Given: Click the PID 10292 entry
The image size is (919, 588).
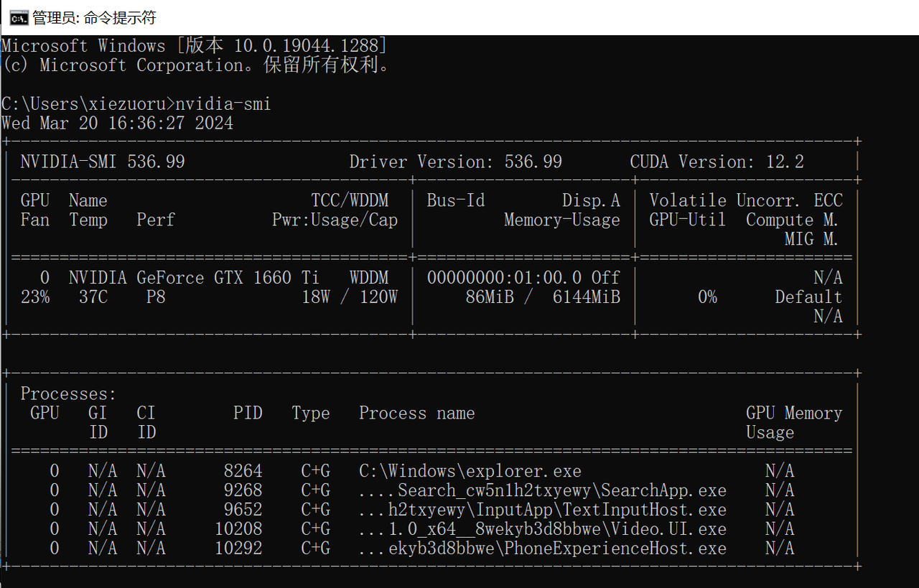Looking at the screenshot, I should [238, 549].
